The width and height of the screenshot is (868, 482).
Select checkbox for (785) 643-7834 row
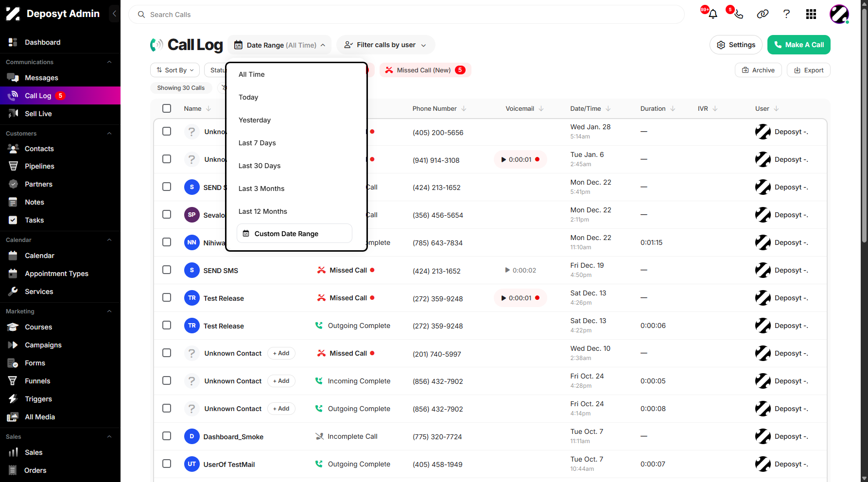167,242
